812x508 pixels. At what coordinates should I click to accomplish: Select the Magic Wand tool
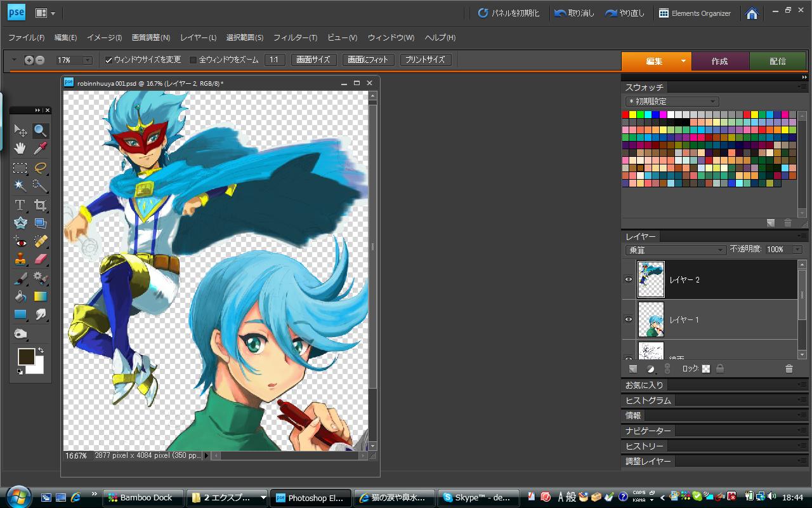pyautogui.click(x=20, y=185)
